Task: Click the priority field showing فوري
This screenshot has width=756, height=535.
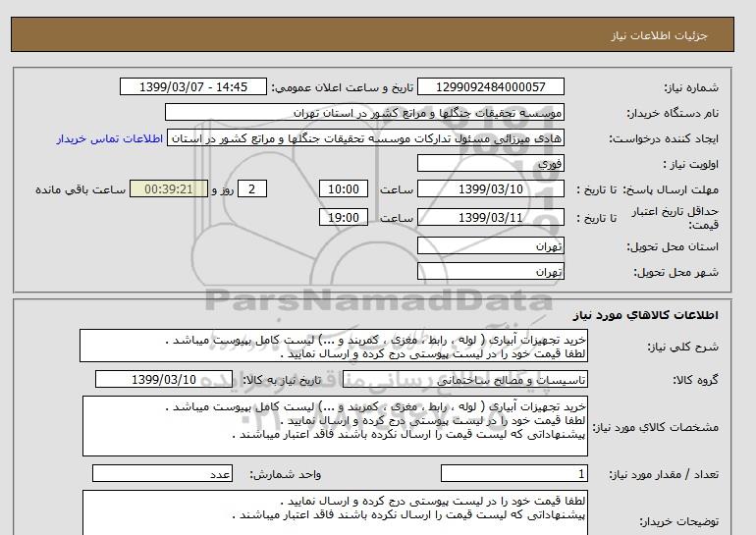Action: click(x=490, y=164)
